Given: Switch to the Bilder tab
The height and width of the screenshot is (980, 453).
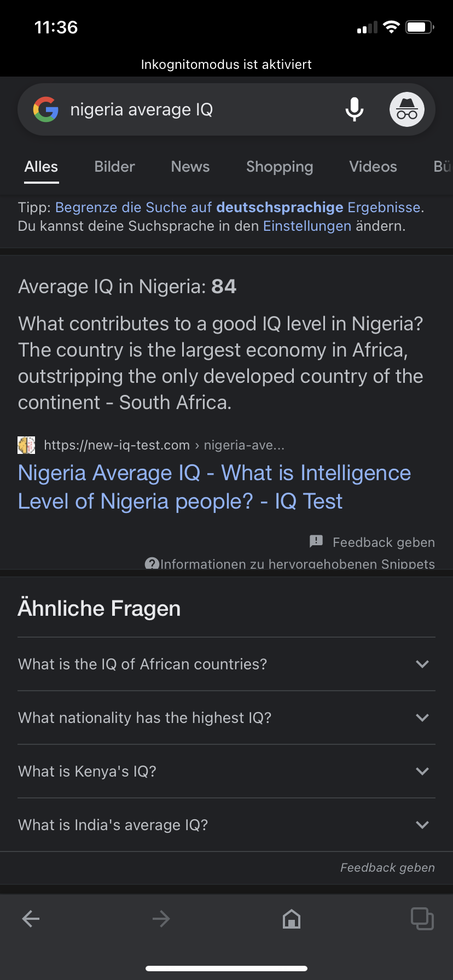Looking at the screenshot, I should [x=114, y=167].
